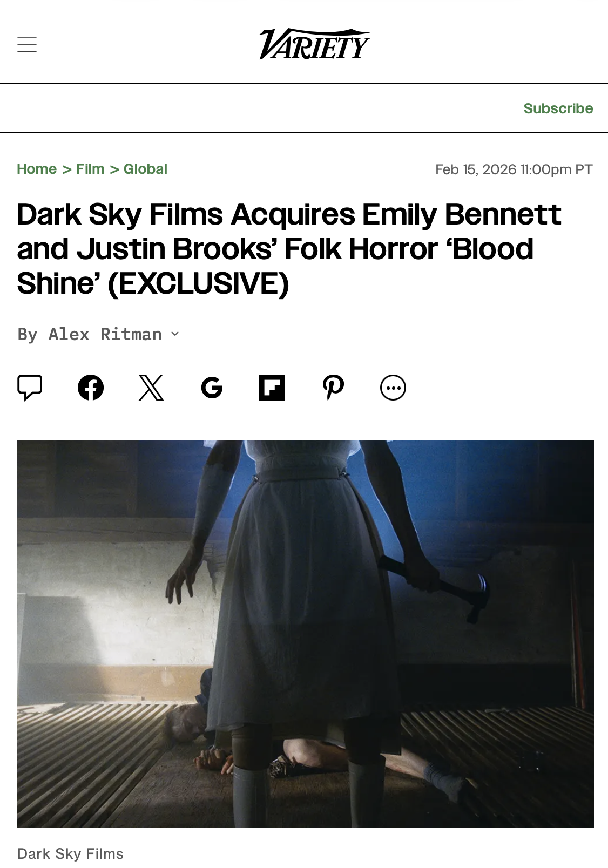This screenshot has width=608, height=868.
Task: Select the Google share icon
Action: (212, 388)
